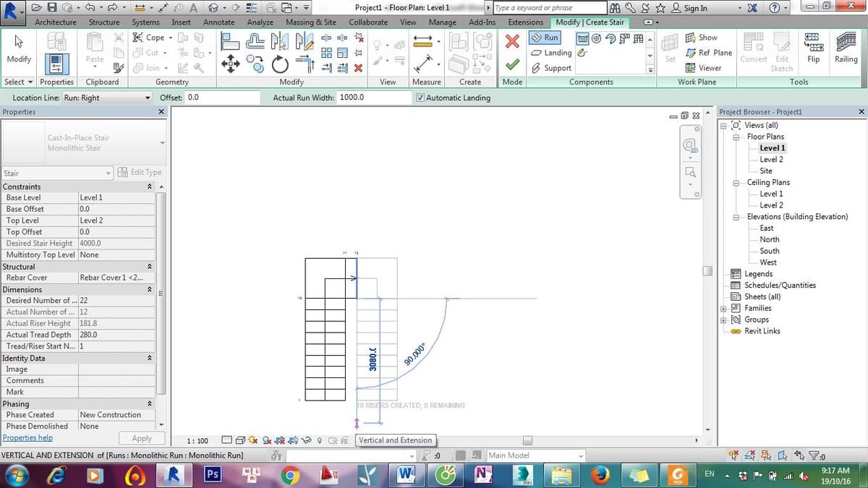Select the Trim/Extend to Corner tool

click(304, 65)
